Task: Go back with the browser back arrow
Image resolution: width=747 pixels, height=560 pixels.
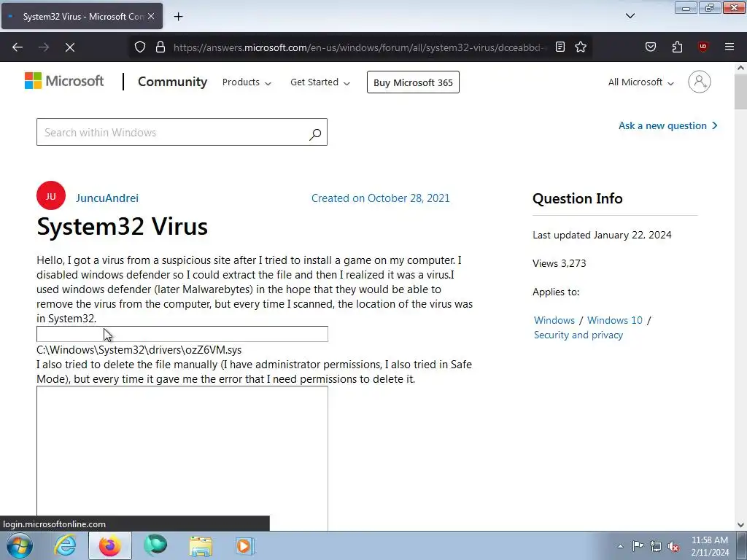Action: tap(18, 47)
